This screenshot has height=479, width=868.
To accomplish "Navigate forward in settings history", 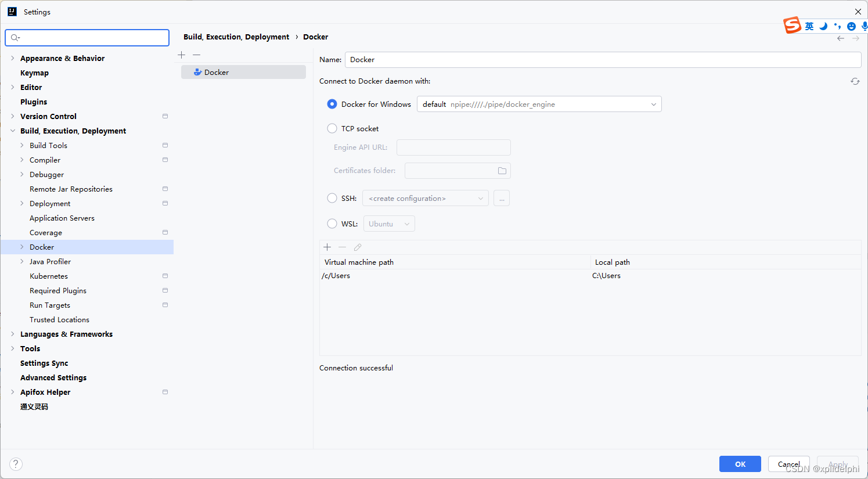I will coord(856,38).
